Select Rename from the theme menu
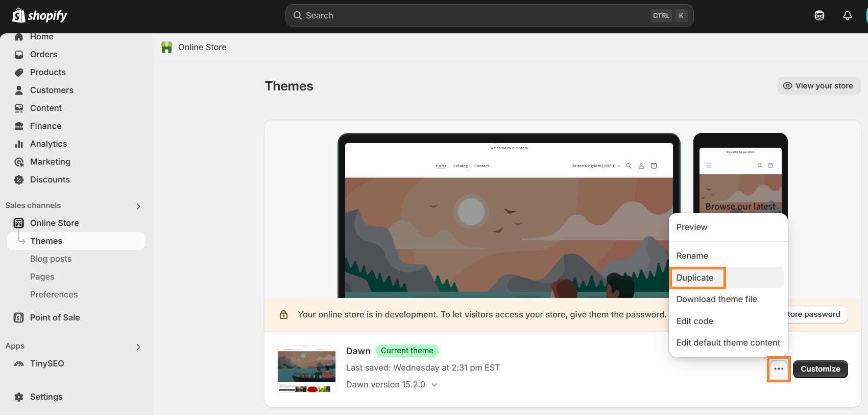The width and height of the screenshot is (868, 415). pyautogui.click(x=728, y=256)
